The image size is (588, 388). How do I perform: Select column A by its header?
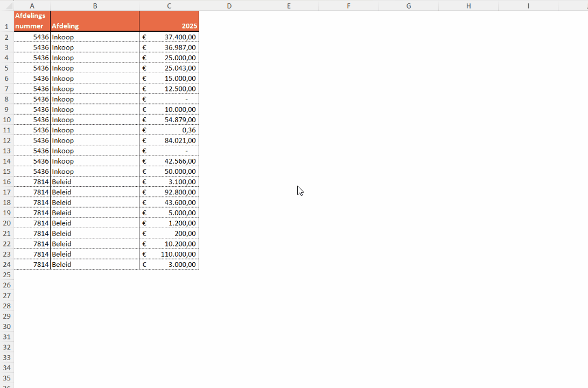32,5
